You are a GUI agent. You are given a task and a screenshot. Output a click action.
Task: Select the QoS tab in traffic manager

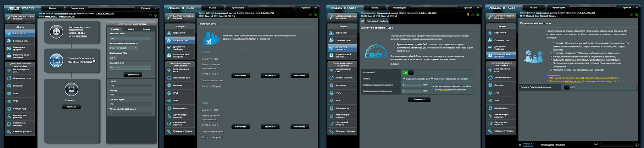(363, 21)
